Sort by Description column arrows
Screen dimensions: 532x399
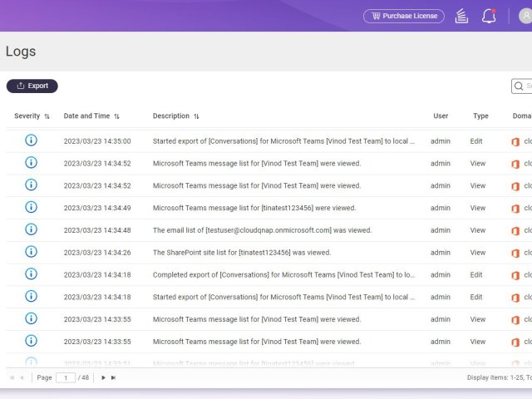[196, 116]
